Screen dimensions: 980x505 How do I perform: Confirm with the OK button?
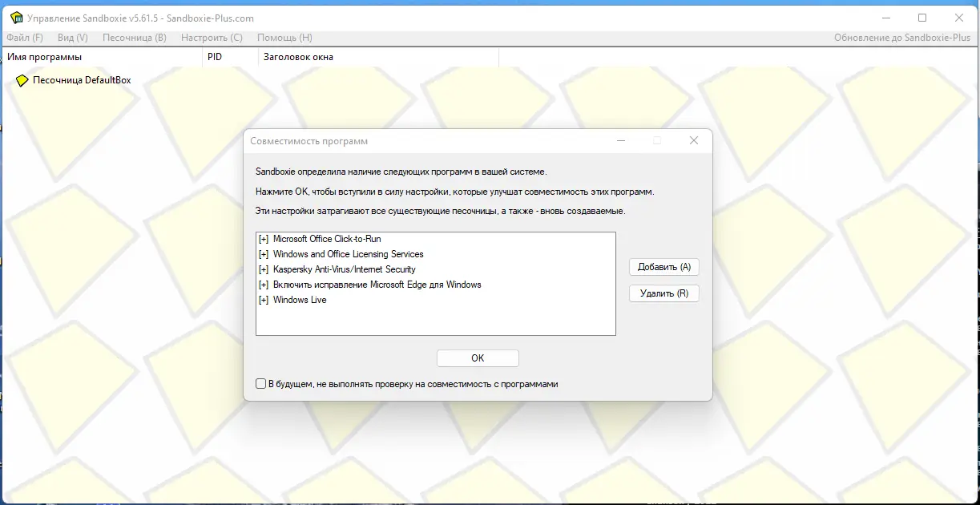point(478,358)
